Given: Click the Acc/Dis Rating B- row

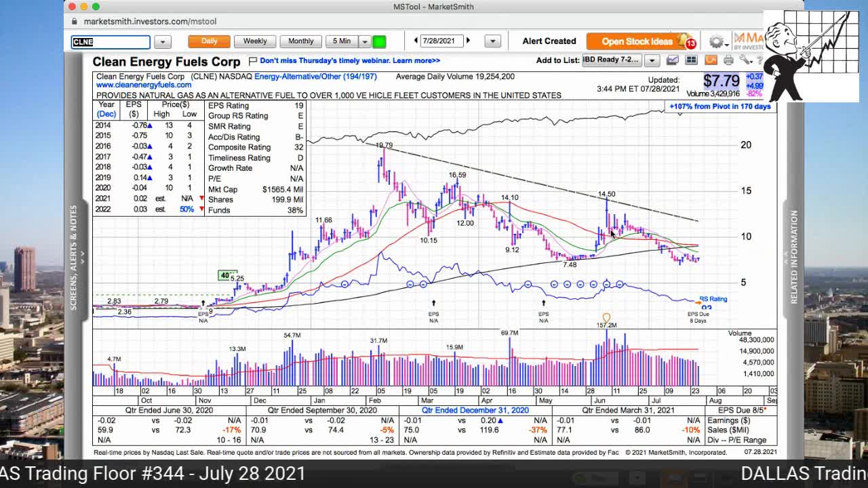Looking at the screenshot, I should click(256, 137).
